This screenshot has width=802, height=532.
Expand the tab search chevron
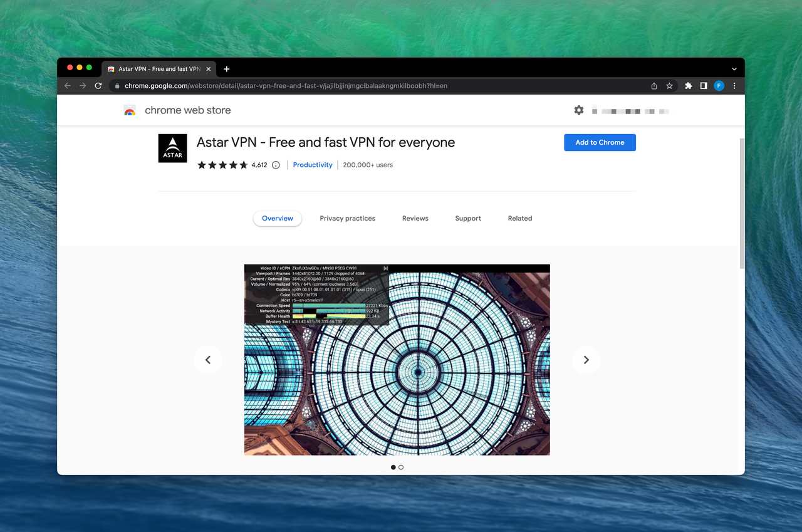pyautogui.click(x=734, y=69)
